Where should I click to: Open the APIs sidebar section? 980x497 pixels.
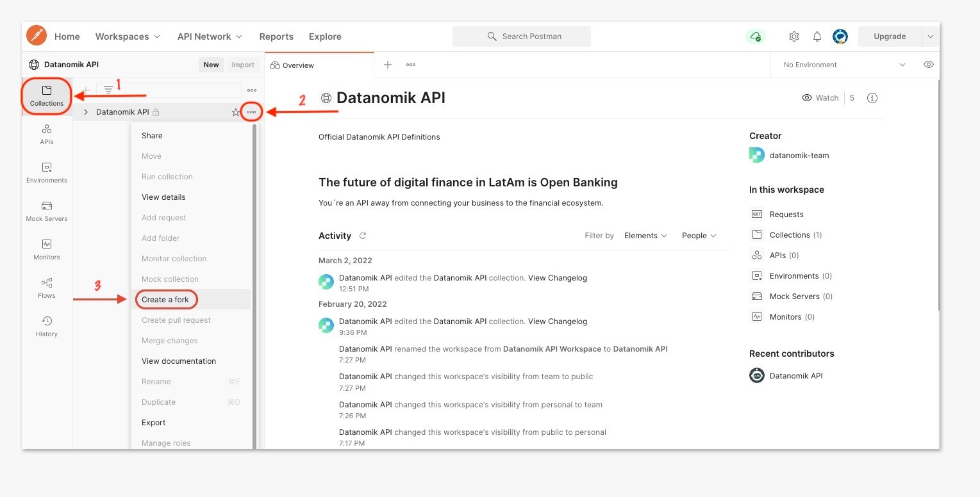(x=47, y=134)
